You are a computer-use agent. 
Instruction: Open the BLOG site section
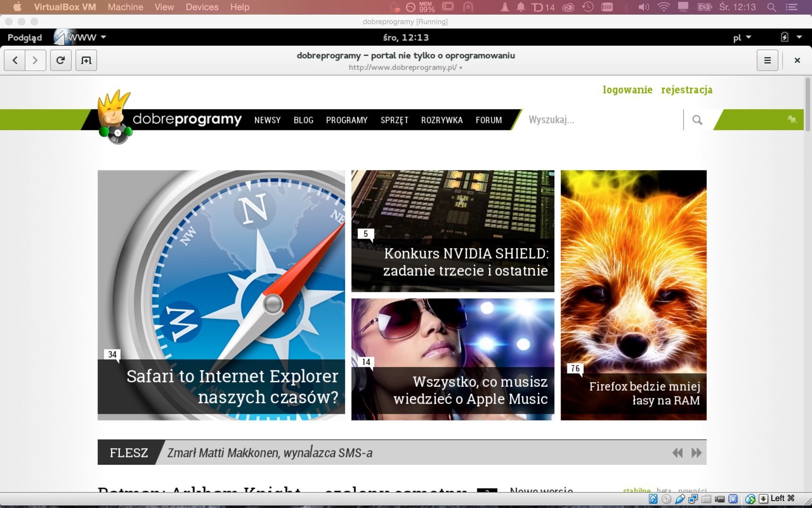[304, 120]
